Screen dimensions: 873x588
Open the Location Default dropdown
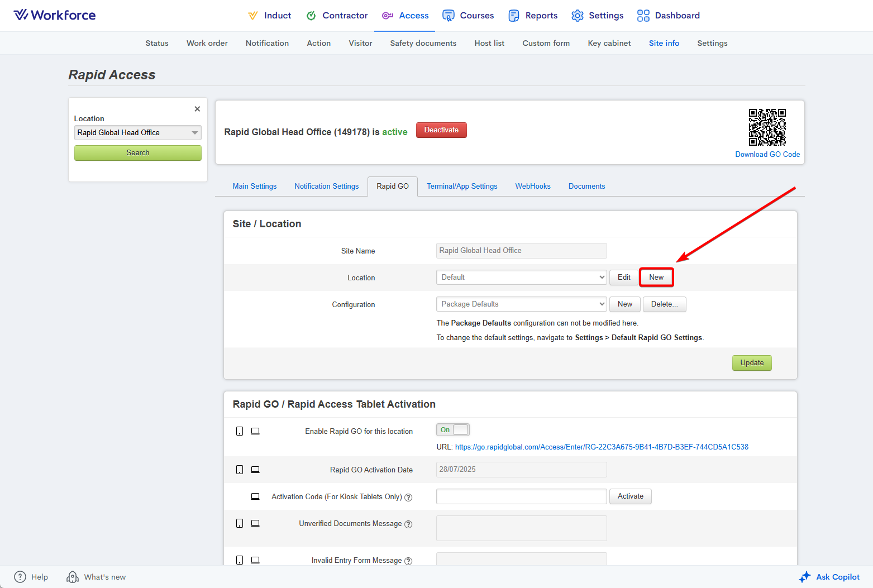click(x=521, y=278)
